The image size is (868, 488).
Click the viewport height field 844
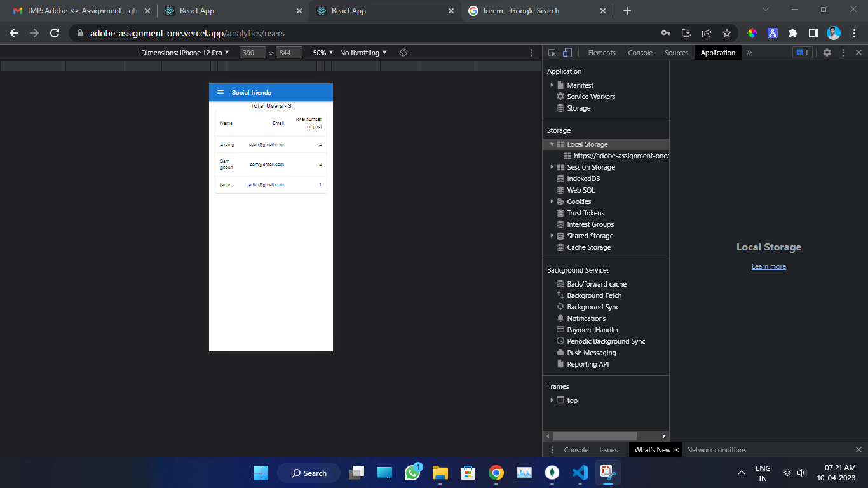tap(289, 53)
